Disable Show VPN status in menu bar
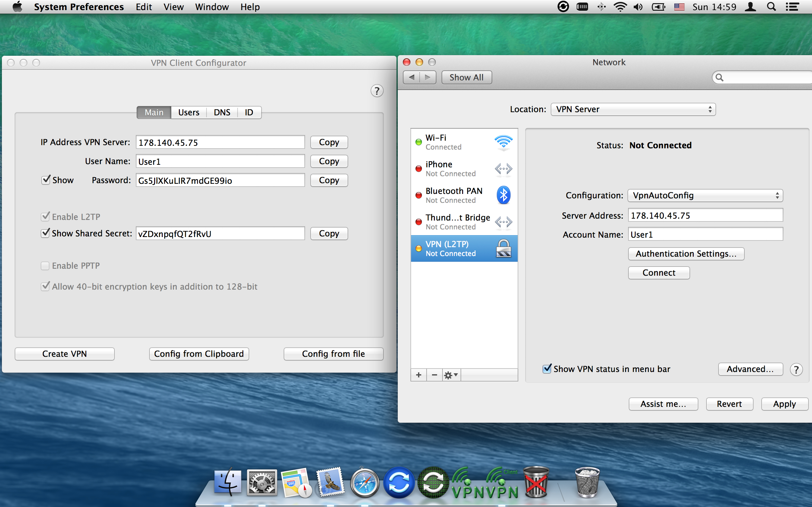This screenshot has width=812, height=507. [547, 369]
